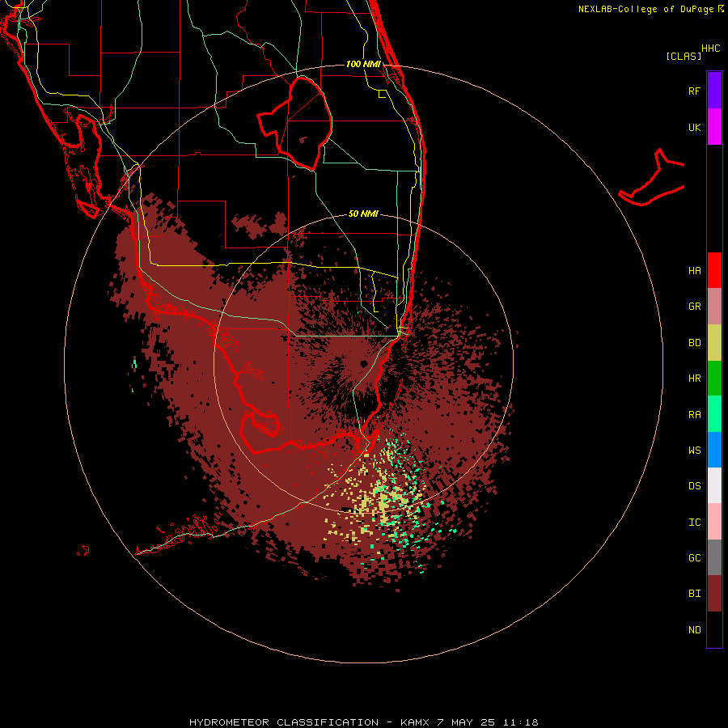Click the 50 NMI range ring label
The width and height of the screenshot is (728, 728).
pyautogui.click(x=363, y=214)
